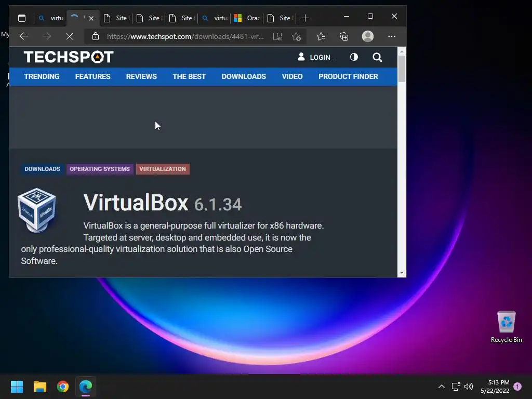This screenshot has height=399, width=532.
Task: Open DOWNLOADS in the TechSpot menu
Action: point(244,77)
